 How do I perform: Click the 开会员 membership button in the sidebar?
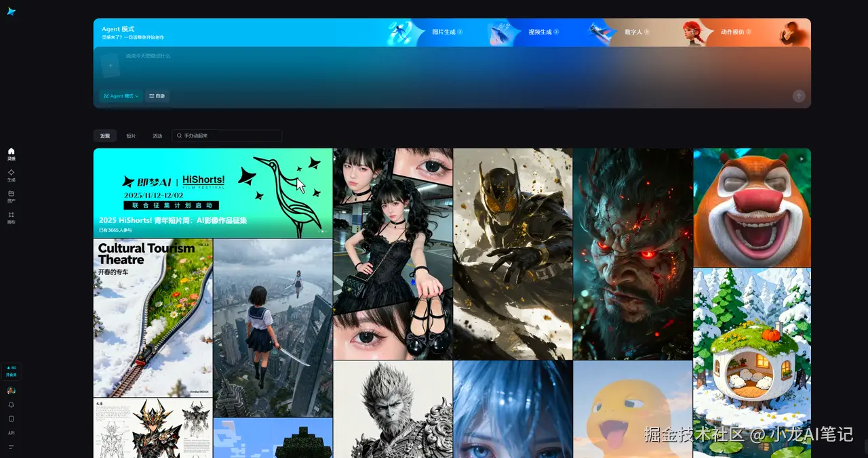click(11, 371)
